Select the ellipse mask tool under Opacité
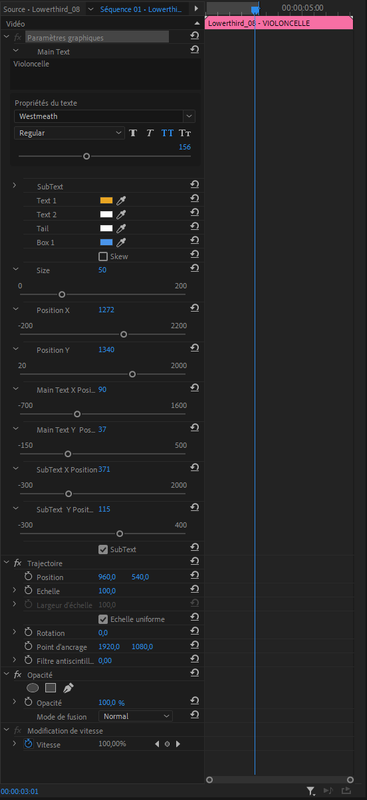The height and width of the screenshot is (800, 367). click(33, 688)
